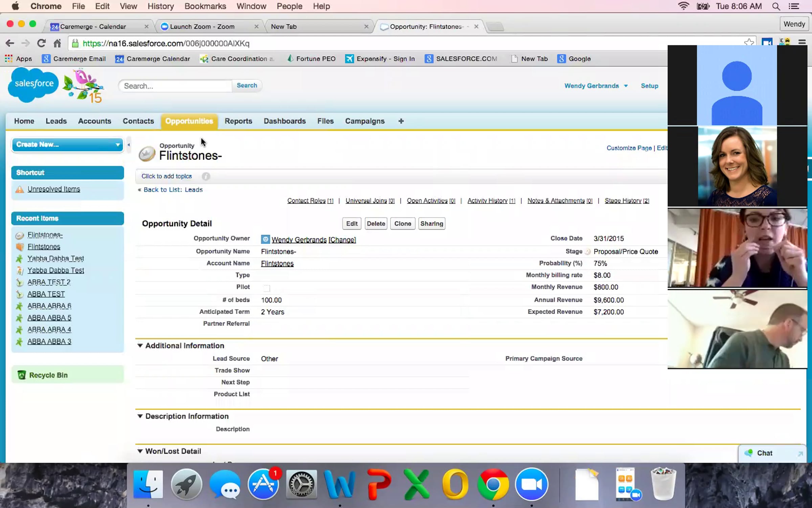Add a new tab with plus icon
This screenshot has height=508, width=812.
coord(401,121)
